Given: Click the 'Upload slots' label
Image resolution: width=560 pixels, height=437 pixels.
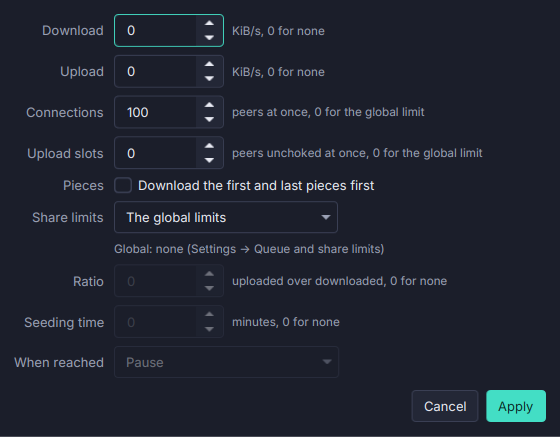Looking at the screenshot, I should [65, 154].
